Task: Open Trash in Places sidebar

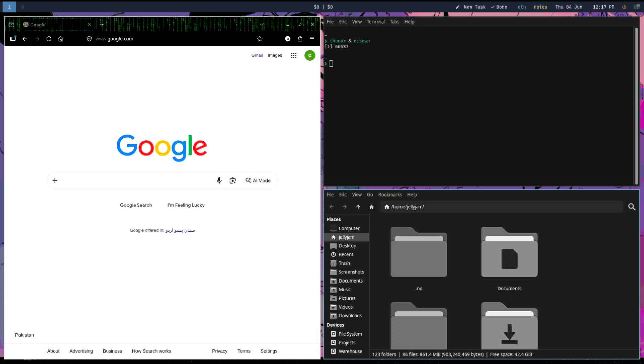Action: coord(347,263)
